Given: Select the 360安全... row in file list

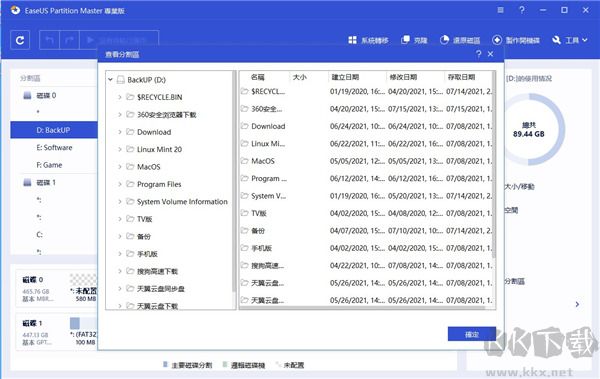Looking at the screenshot, I should coord(366,109).
